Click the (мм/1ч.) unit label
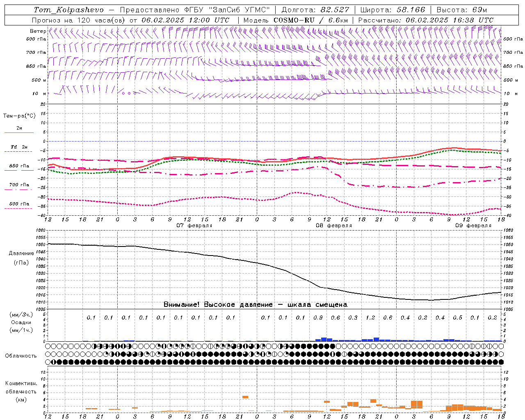This screenshot has height=420, width=525. coord(21,330)
